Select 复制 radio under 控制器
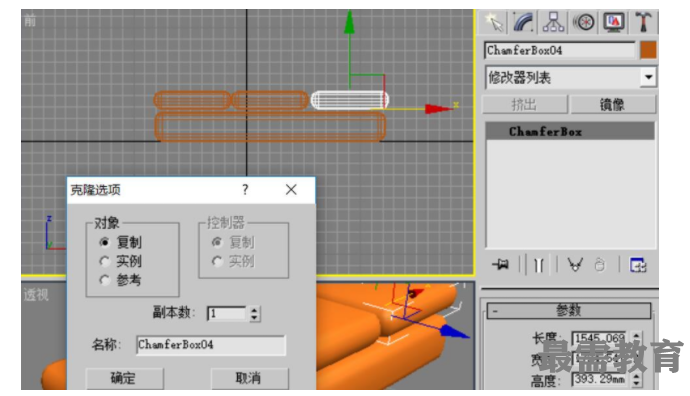The width and height of the screenshot is (690, 396). pos(217,242)
